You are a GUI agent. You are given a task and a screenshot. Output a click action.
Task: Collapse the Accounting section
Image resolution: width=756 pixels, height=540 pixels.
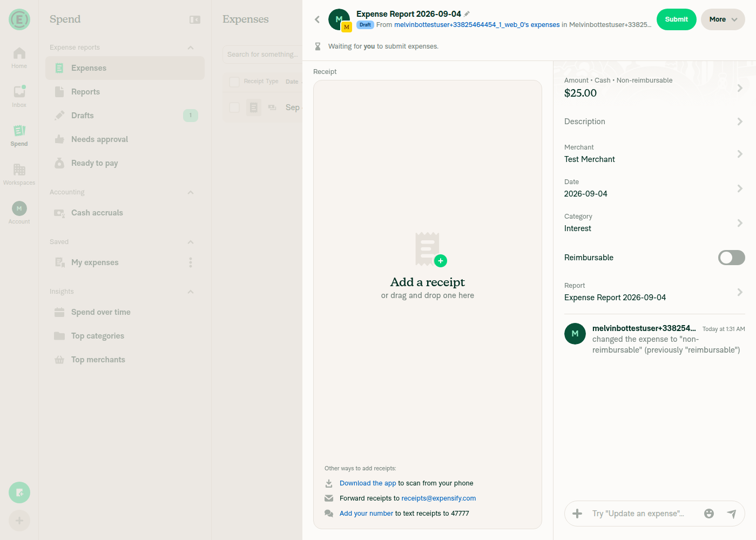tap(191, 192)
